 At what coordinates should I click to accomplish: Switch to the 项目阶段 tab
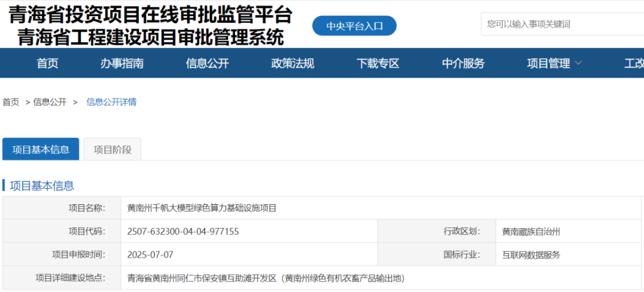(x=112, y=149)
